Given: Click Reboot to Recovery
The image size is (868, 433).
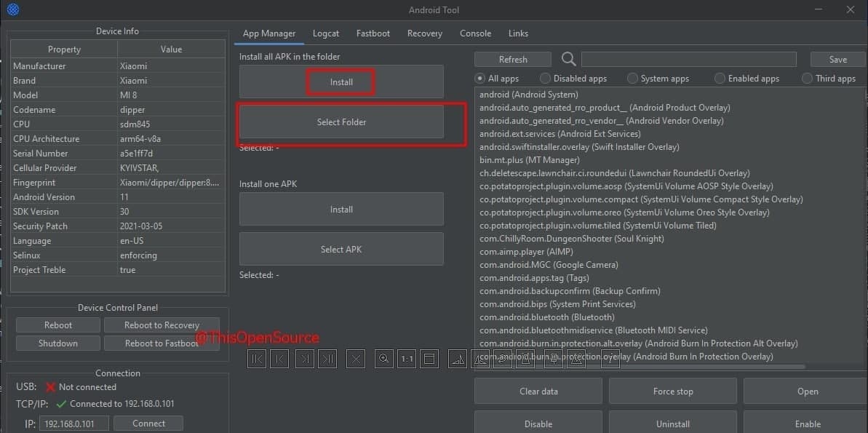Looking at the screenshot, I should click(162, 325).
